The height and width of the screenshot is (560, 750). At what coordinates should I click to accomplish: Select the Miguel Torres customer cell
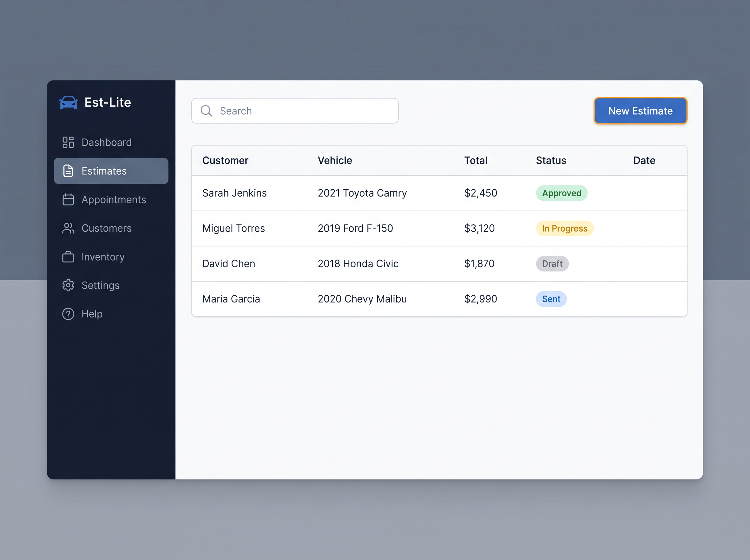click(x=233, y=228)
